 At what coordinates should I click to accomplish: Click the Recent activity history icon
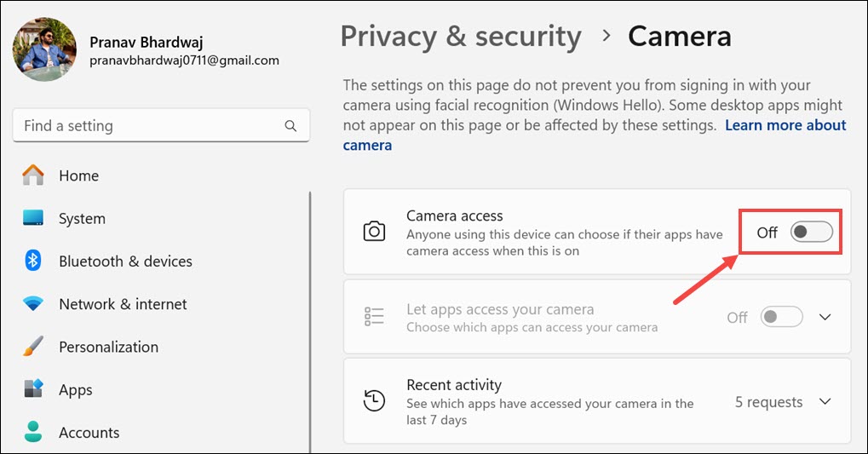click(x=373, y=401)
